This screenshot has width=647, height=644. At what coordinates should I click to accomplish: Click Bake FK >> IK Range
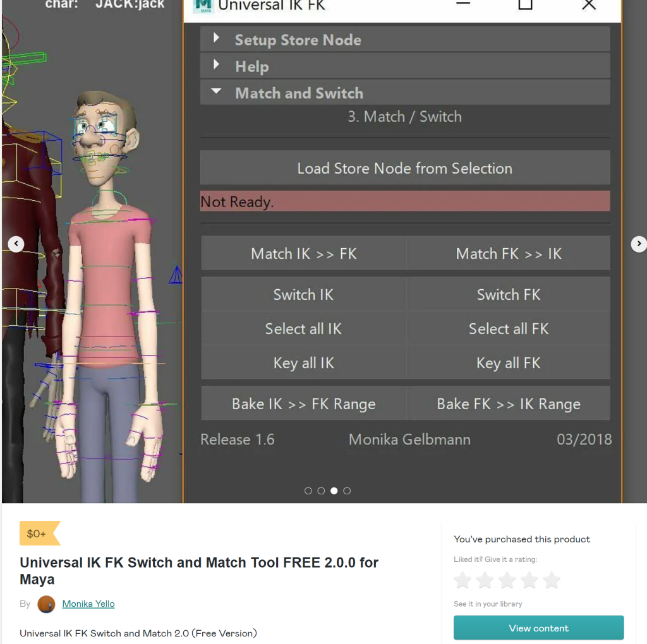coord(508,403)
